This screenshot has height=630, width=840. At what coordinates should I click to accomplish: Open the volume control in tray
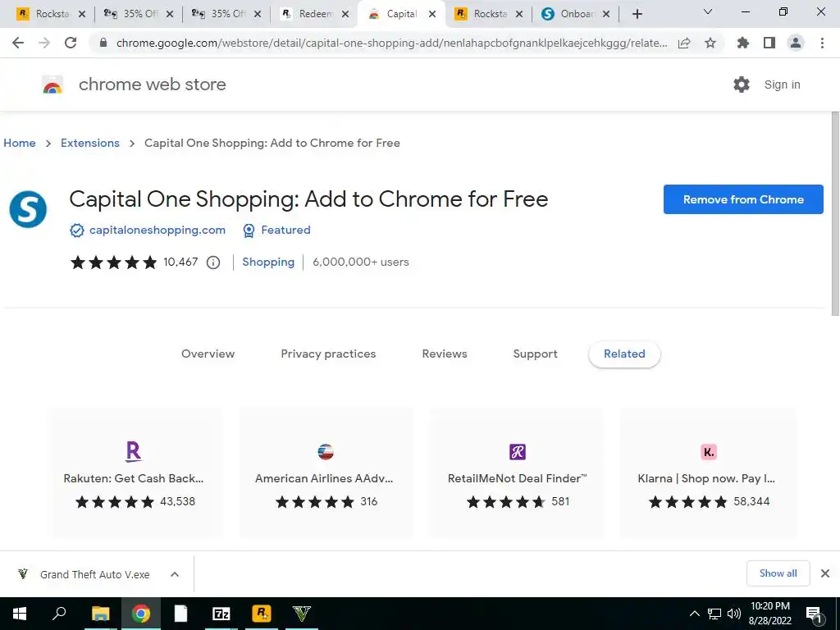(x=734, y=614)
